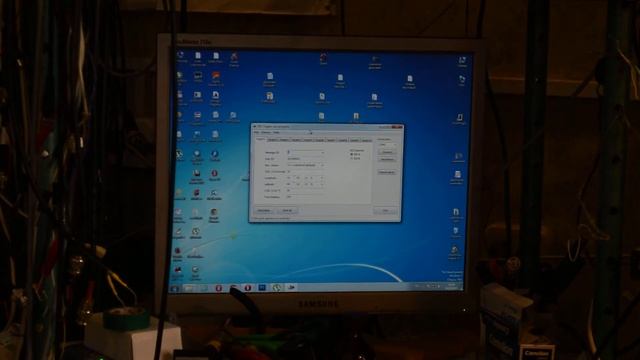Open the Windows Start menu orb
Image resolution: width=640 pixels, height=360 pixels.
click(175, 288)
